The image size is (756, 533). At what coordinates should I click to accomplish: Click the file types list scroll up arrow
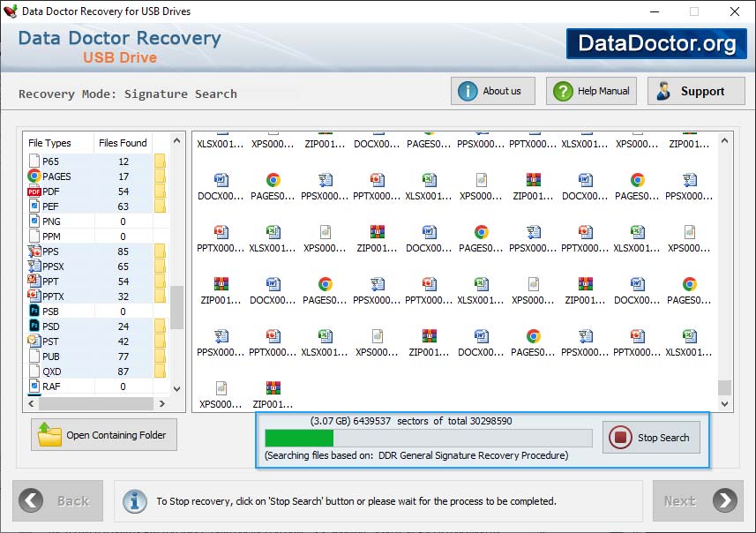click(x=177, y=141)
